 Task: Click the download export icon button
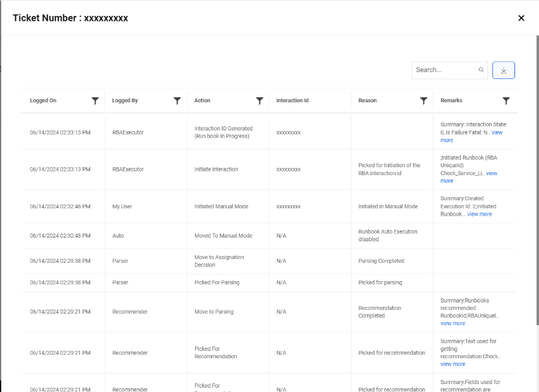coord(503,70)
